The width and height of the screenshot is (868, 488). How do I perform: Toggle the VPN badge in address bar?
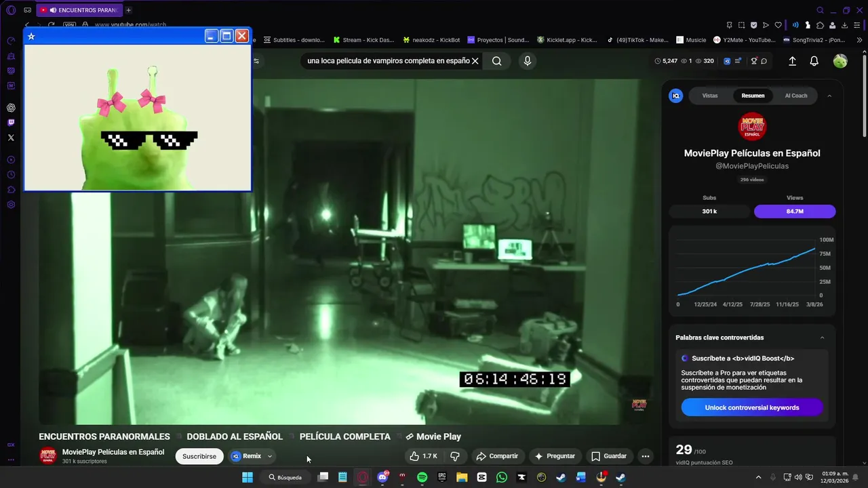[69, 25]
